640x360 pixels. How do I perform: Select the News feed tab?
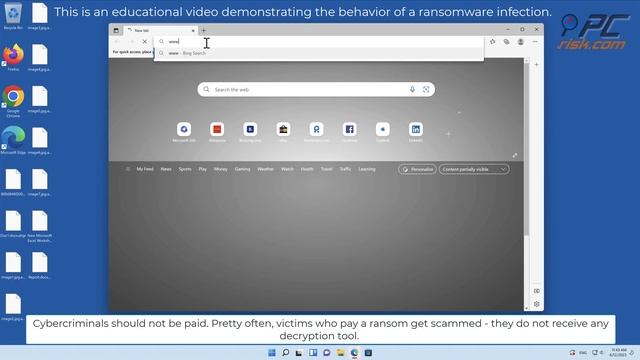coord(166,169)
